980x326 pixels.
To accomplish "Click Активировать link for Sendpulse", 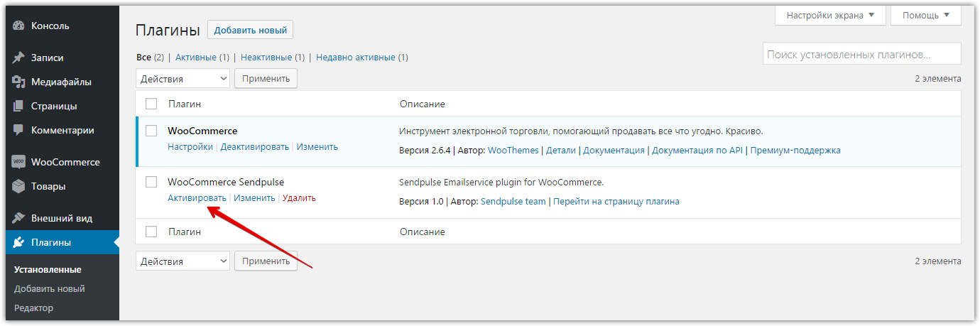I will pyautogui.click(x=197, y=198).
